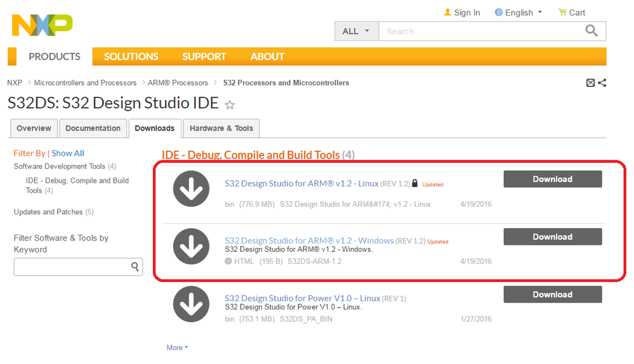Click the globe icon beside English
This screenshot has width=634, height=364.
pyautogui.click(x=499, y=12)
